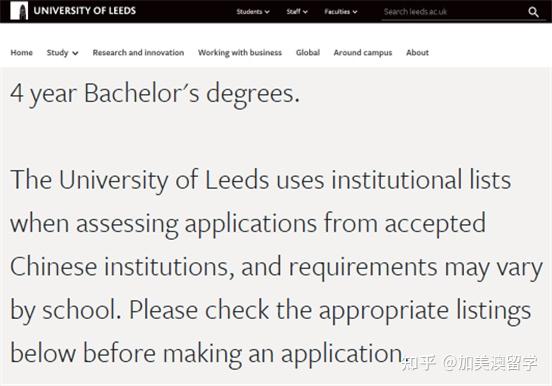Select Working with business menu item

[x=240, y=52]
